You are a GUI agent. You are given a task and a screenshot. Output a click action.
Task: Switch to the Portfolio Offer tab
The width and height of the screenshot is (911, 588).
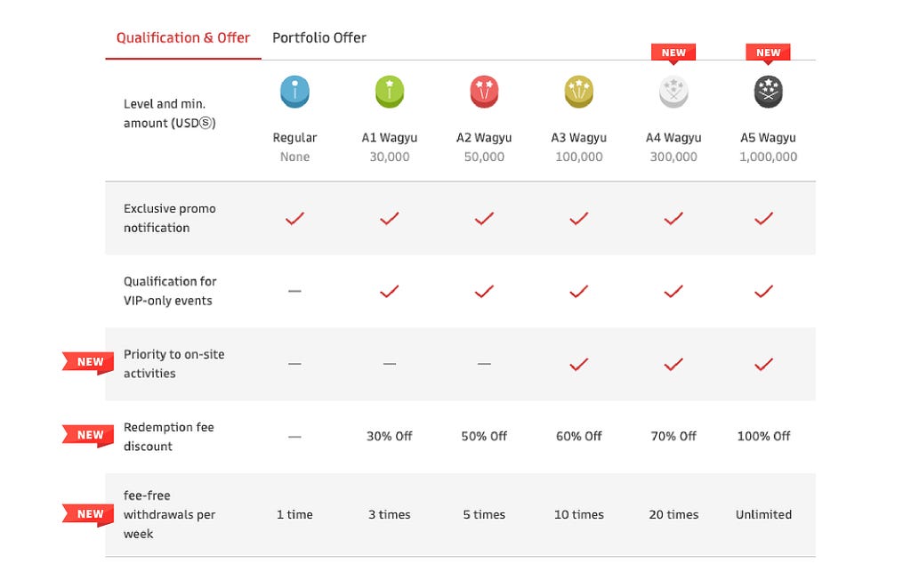pyautogui.click(x=319, y=37)
